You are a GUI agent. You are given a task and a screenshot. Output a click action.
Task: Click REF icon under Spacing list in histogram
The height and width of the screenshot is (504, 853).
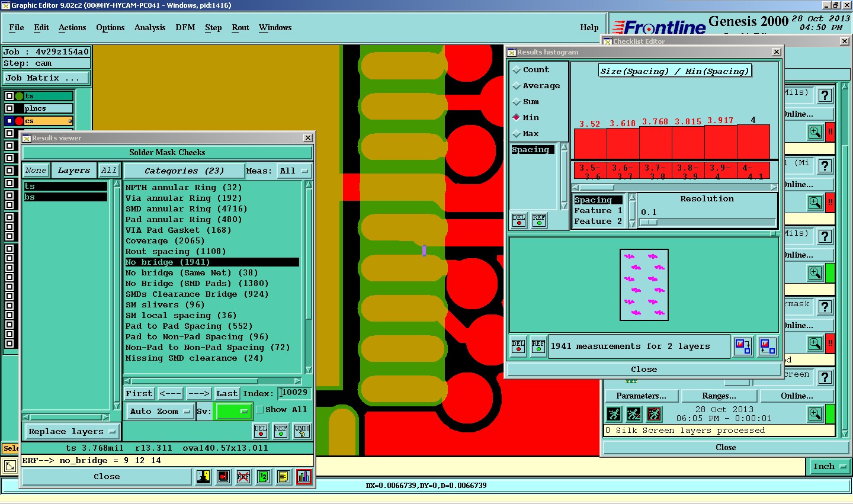coord(539,220)
